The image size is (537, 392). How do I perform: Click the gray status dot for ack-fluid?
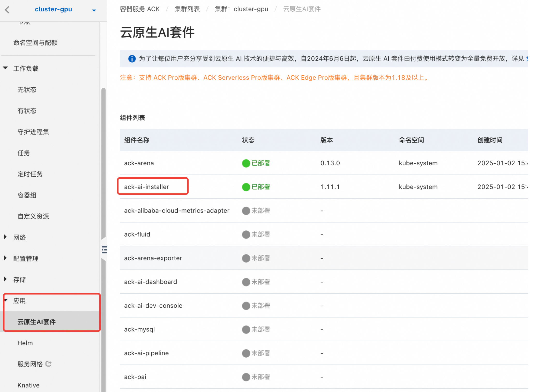click(x=246, y=235)
